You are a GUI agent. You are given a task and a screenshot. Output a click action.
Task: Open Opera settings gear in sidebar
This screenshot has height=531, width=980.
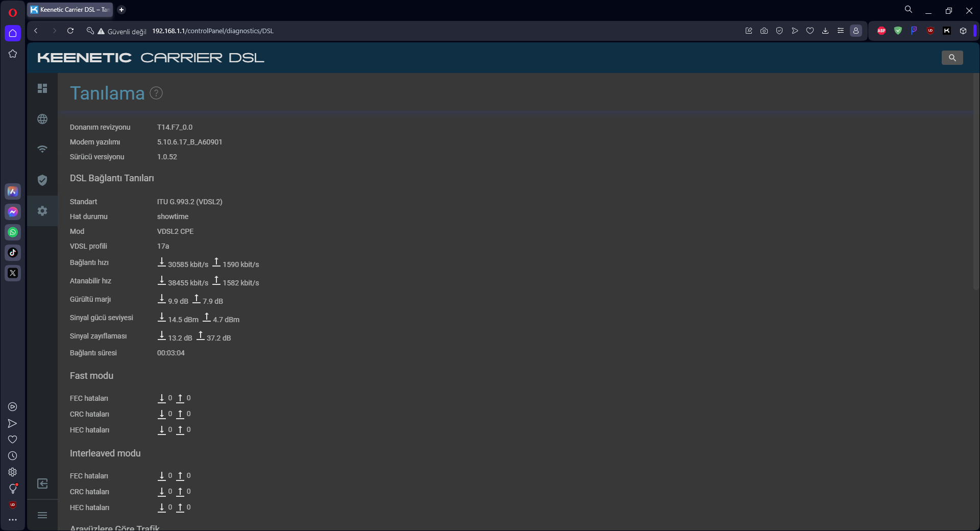pyautogui.click(x=13, y=472)
